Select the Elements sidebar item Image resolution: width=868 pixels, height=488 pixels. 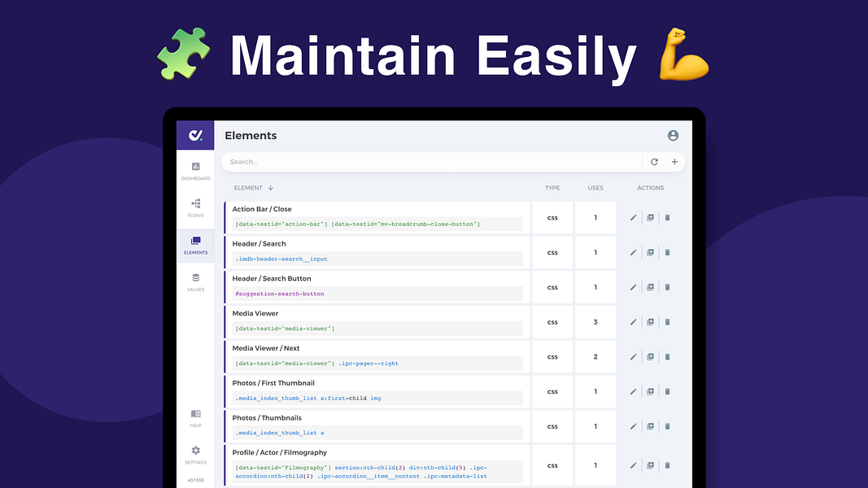pyautogui.click(x=195, y=246)
